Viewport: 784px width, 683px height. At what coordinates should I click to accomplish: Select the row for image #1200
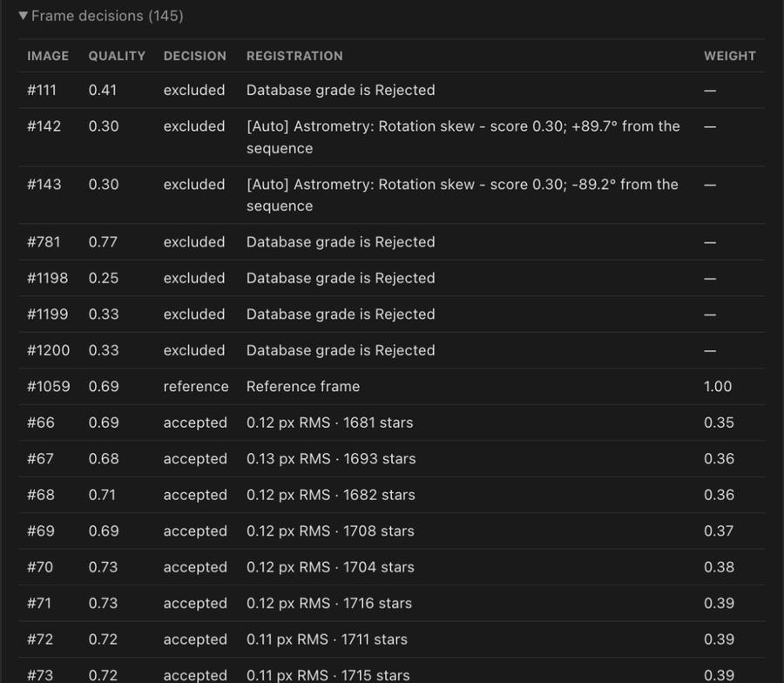tap(391, 350)
